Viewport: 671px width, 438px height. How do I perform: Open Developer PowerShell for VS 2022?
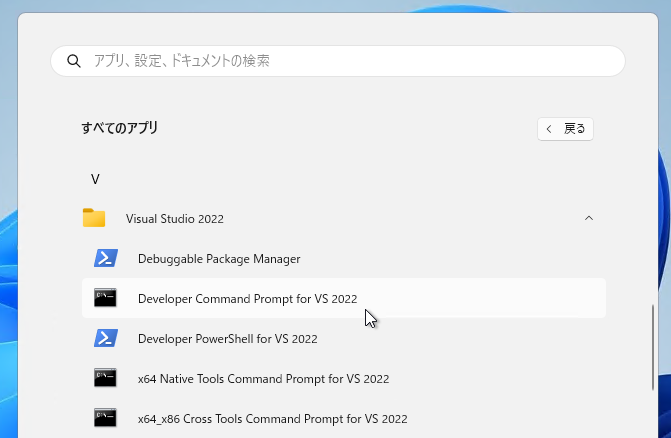pyautogui.click(x=228, y=339)
